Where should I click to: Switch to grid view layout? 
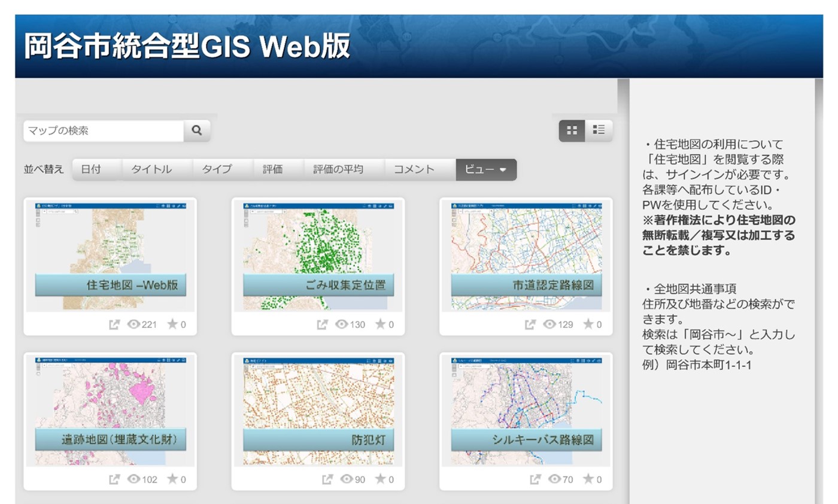pos(571,130)
